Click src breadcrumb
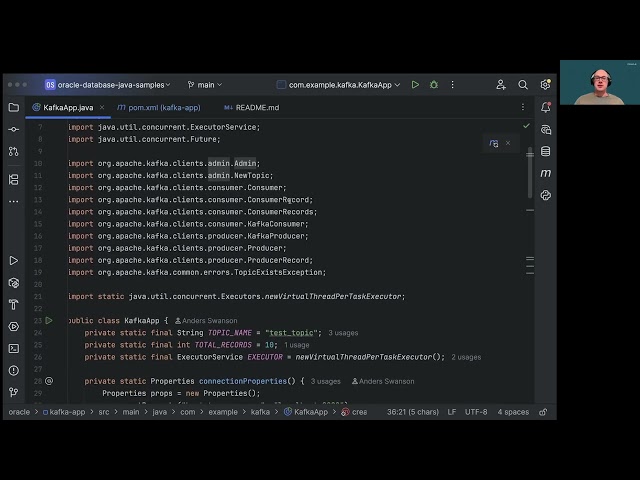Image resolution: width=640 pixels, height=480 pixels. pyautogui.click(x=104, y=412)
